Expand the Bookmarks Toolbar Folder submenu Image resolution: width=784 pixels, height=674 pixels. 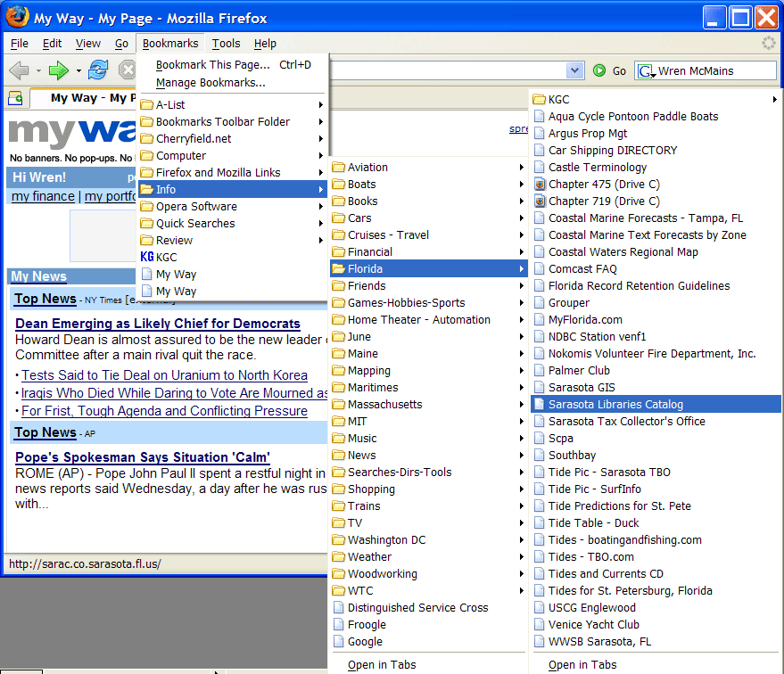(x=232, y=122)
